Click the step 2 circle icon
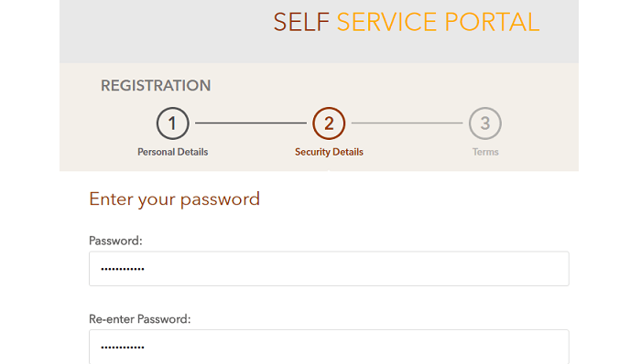 329,123
